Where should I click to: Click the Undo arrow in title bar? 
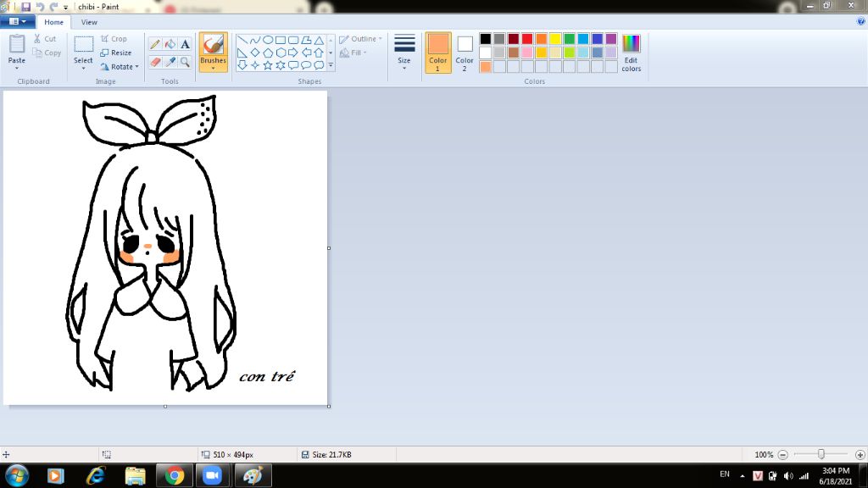coord(40,7)
